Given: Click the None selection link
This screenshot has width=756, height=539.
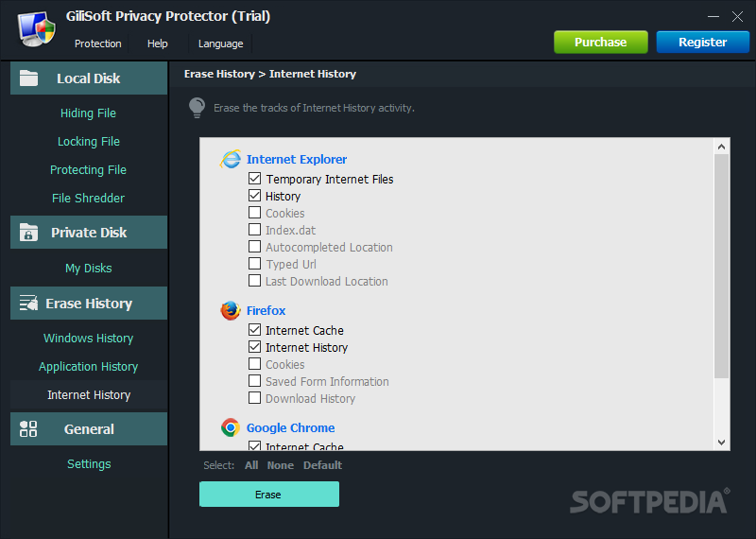Looking at the screenshot, I should [280, 465].
